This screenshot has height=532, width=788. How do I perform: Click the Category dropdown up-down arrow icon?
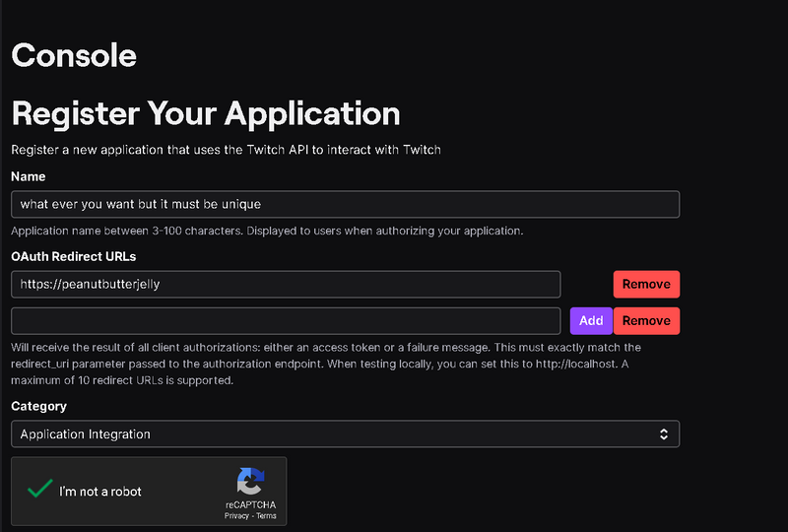[664, 434]
